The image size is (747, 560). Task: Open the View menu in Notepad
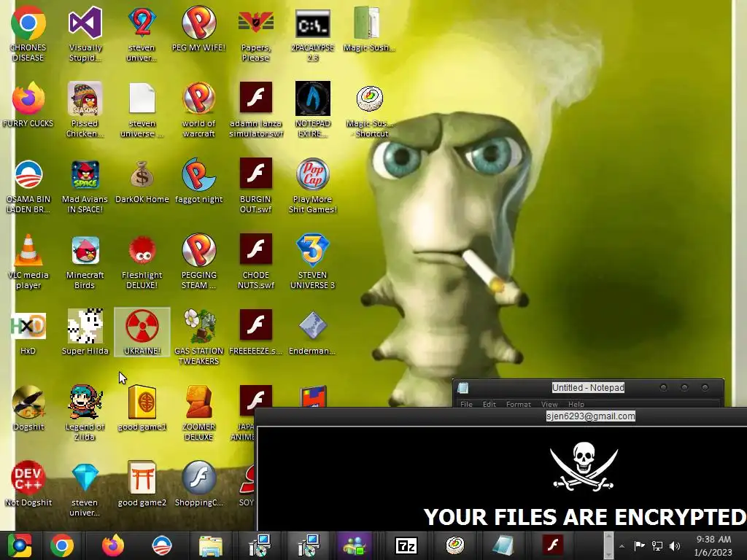tap(549, 404)
